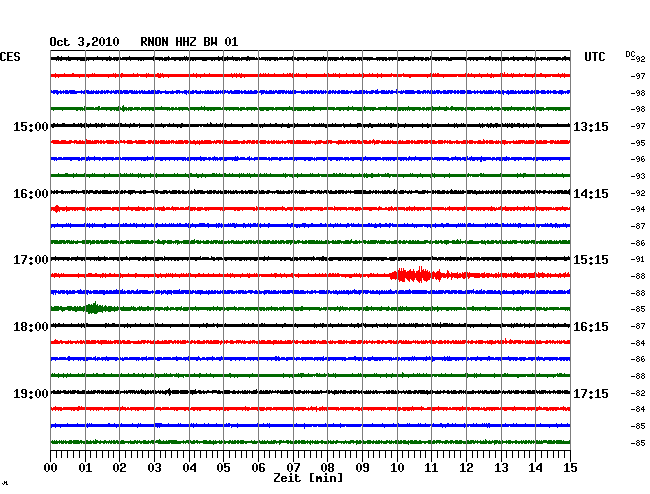Screen dimensions: 650x494
Task: Click minute 06 on the time axis
Action: (258, 468)
